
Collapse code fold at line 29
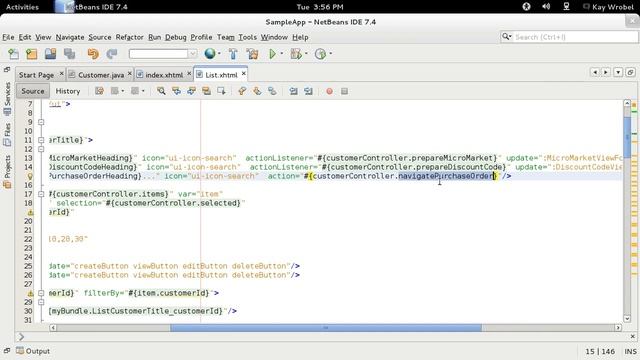click(41, 302)
